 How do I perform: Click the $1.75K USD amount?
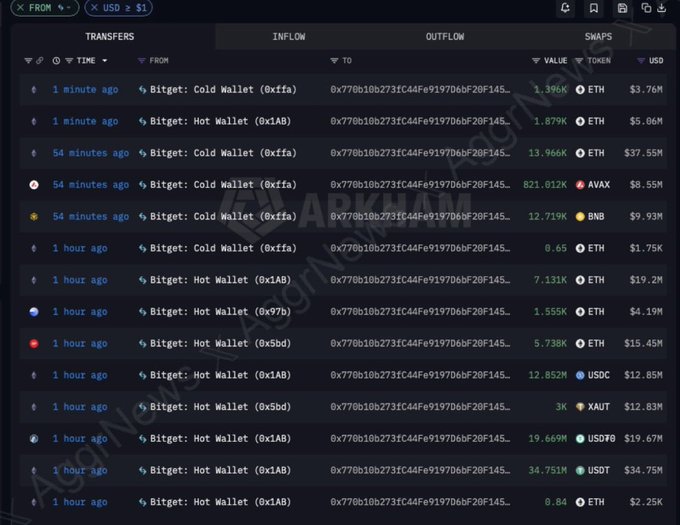pyautogui.click(x=646, y=248)
